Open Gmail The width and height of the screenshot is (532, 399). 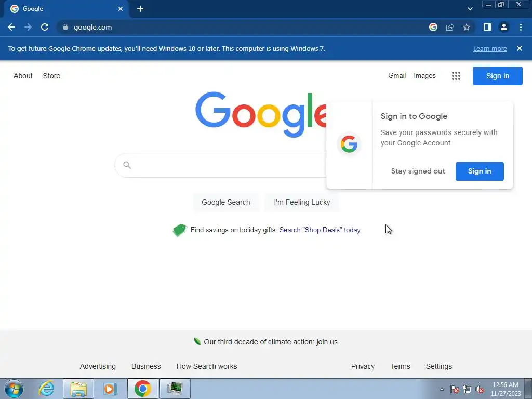point(397,76)
